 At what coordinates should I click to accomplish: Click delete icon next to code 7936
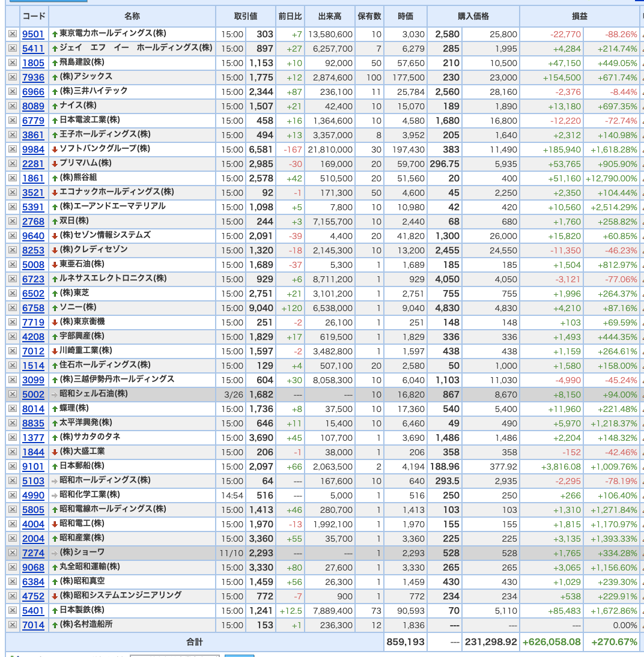13,77
